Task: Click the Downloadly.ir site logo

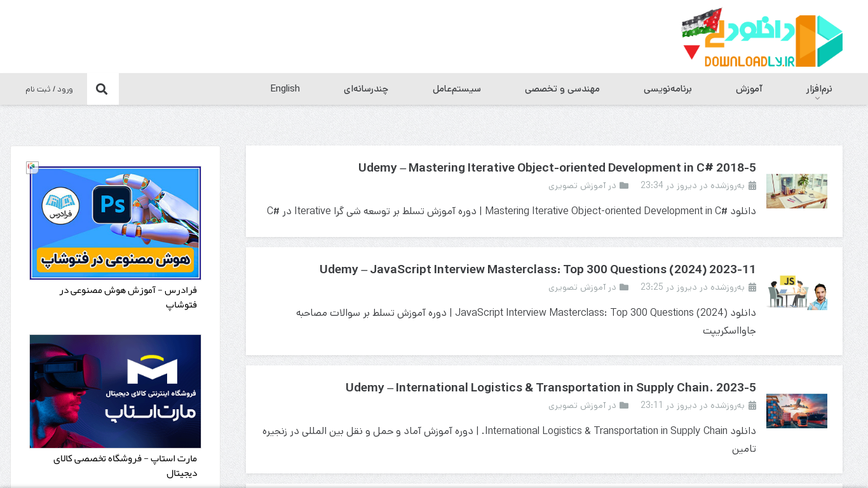Action: 762,37
